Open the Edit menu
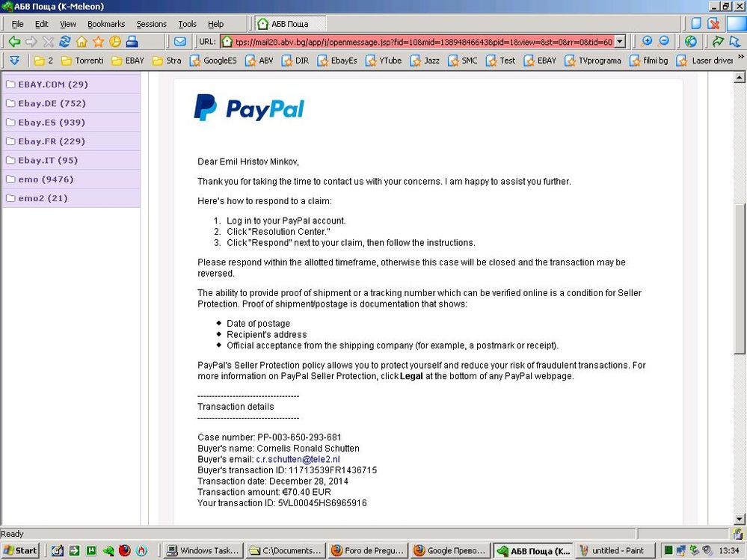 tap(41, 24)
